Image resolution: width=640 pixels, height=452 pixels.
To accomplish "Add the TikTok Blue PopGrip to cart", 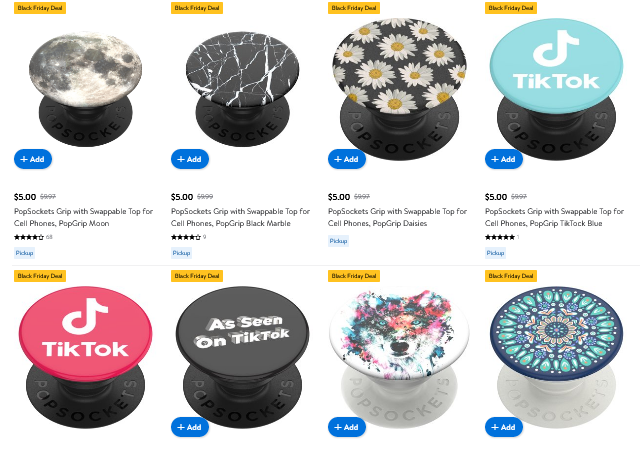I will pos(504,159).
